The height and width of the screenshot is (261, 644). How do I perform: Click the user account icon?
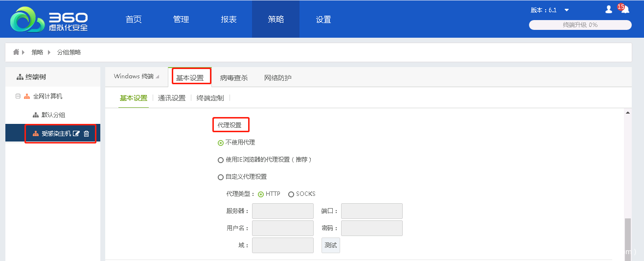click(609, 9)
